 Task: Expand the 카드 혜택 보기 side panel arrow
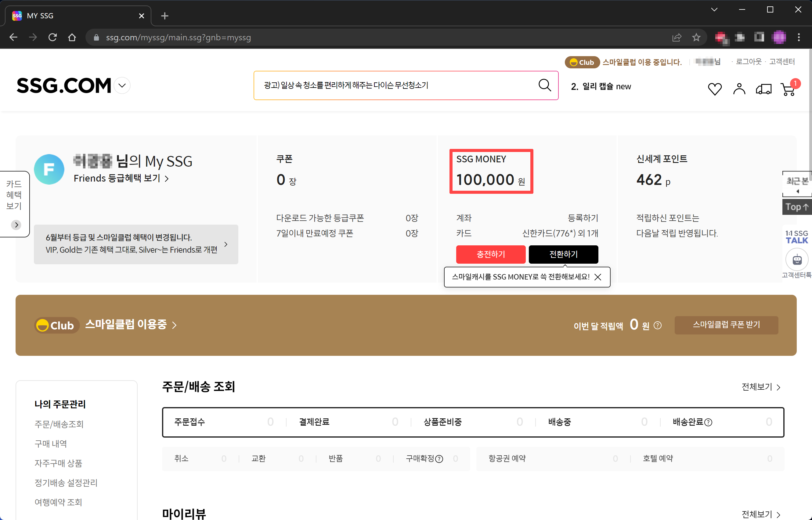pos(16,225)
